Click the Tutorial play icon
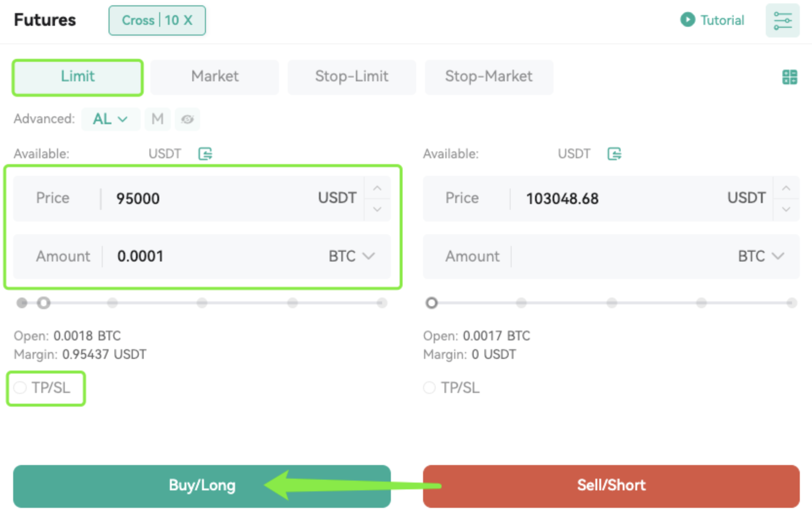The height and width of the screenshot is (522, 812). [687, 19]
